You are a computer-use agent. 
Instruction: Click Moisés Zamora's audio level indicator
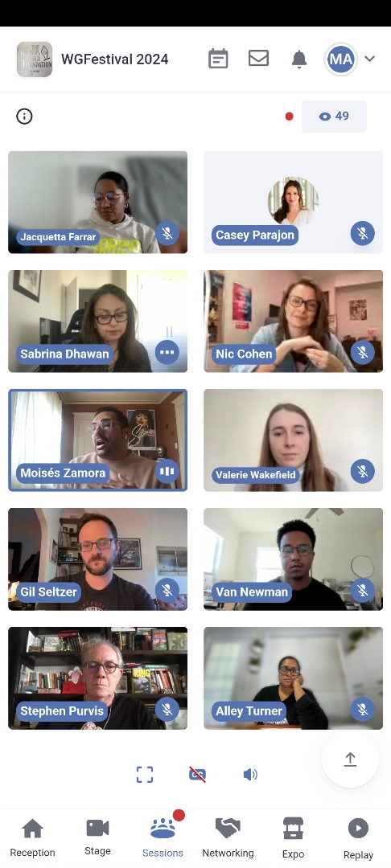[x=167, y=471]
